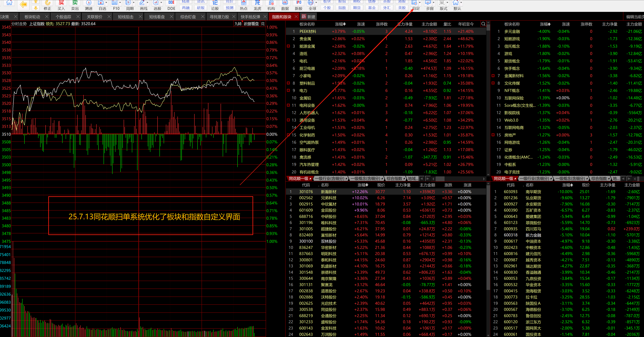This screenshot has height=337, width=644.
Task: Open the 测速 speed test tool
Action: point(89,5)
